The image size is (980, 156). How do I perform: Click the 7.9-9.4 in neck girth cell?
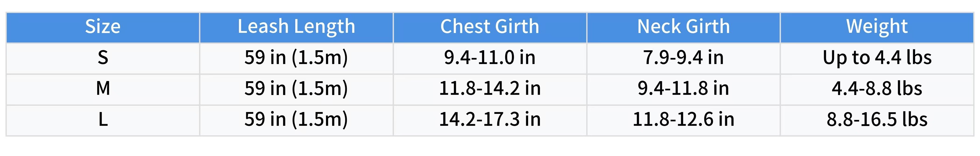[x=684, y=58]
